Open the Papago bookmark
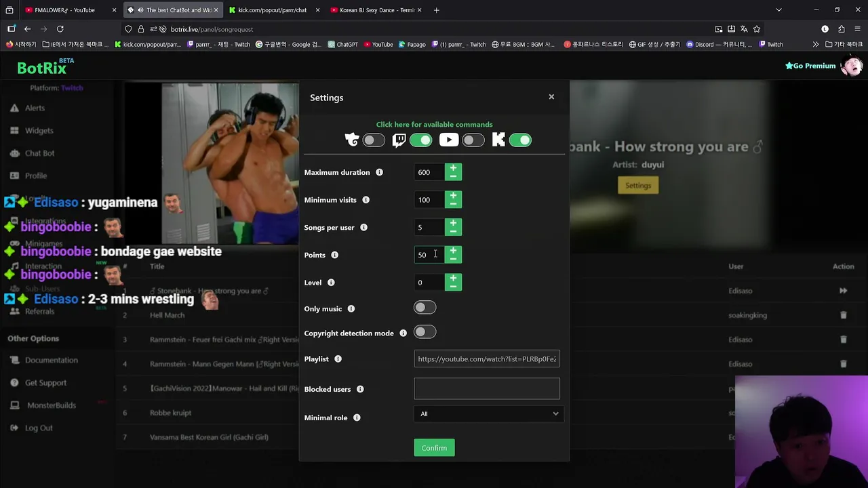 [412, 44]
